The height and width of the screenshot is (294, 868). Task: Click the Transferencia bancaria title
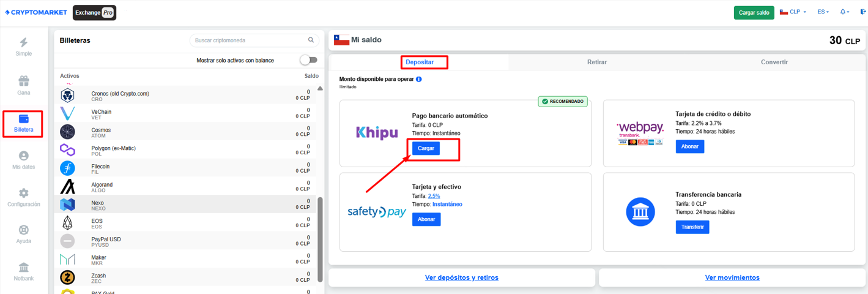[x=708, y=194]
